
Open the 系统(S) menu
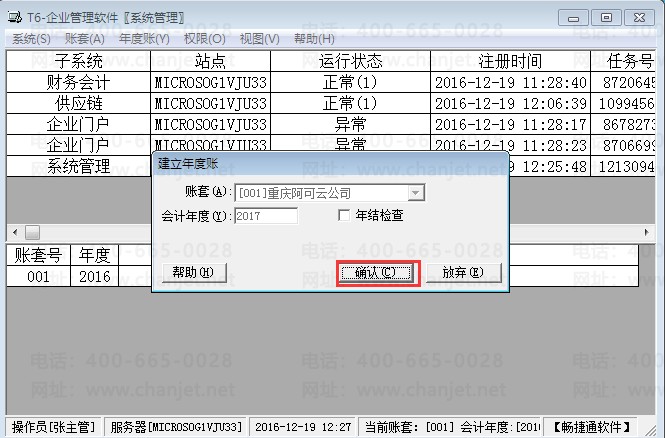(x=31, y=38)
